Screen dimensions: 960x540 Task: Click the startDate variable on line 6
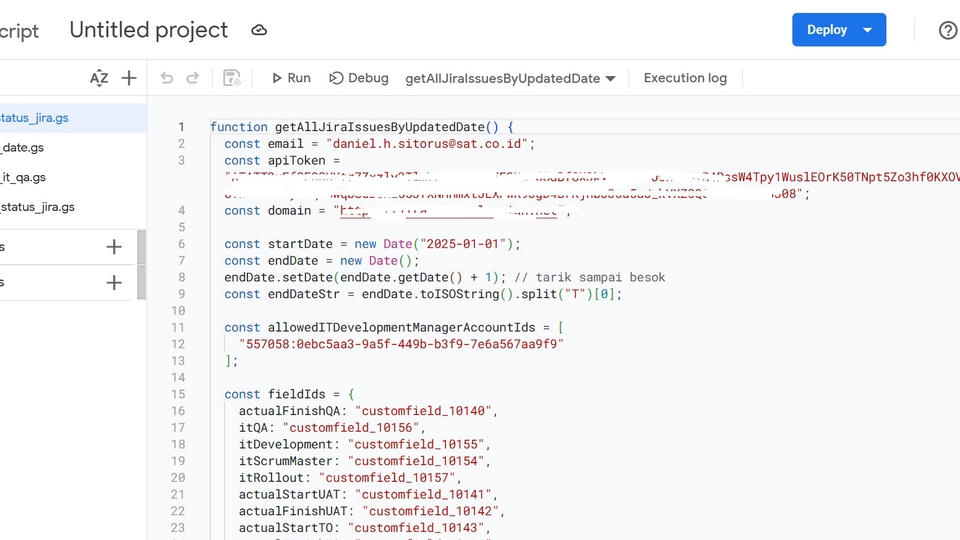click(300, 244)
